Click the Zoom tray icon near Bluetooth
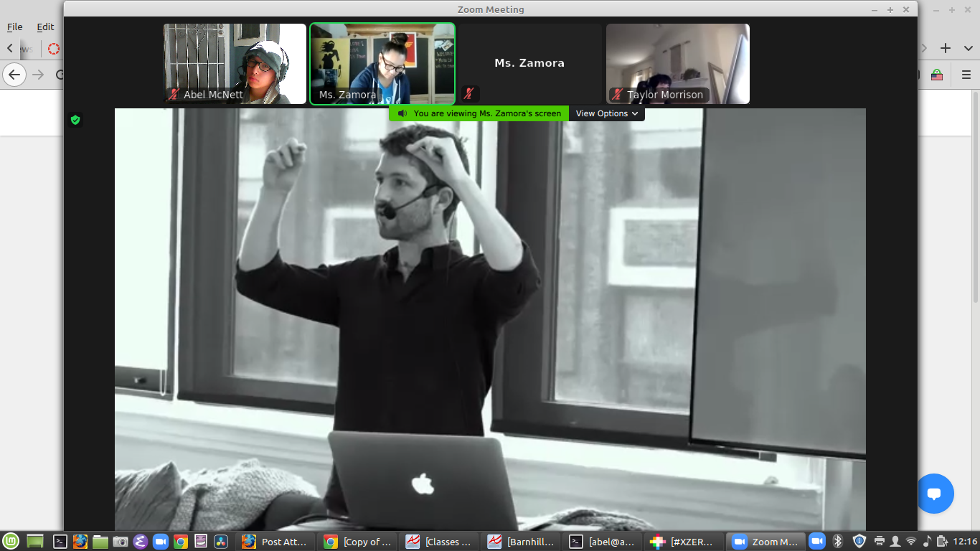 pos(816,542)
